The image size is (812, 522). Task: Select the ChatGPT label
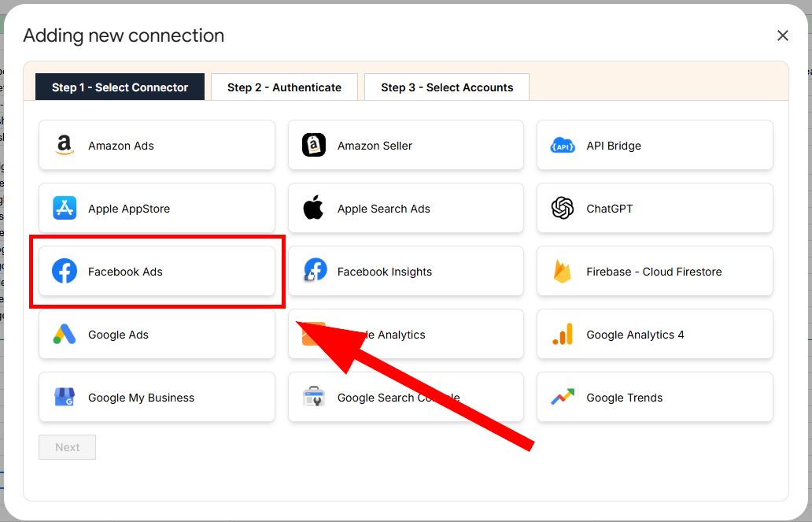click(610, 209)
